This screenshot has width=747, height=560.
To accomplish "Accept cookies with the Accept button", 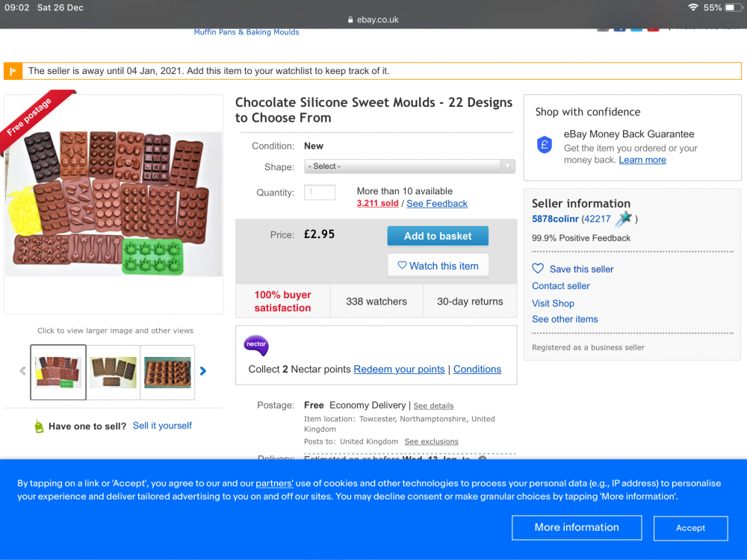I will pos(690,528).
